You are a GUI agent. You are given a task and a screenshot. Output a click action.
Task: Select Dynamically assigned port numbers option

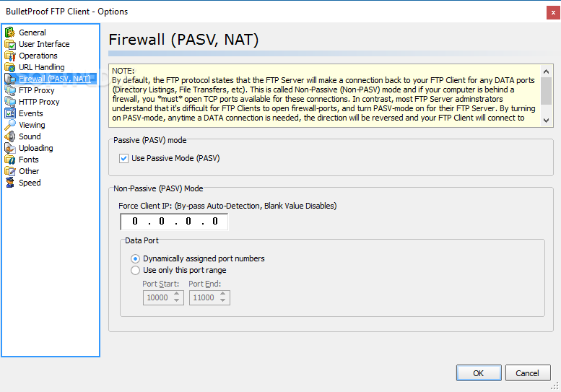coord(135,258)
